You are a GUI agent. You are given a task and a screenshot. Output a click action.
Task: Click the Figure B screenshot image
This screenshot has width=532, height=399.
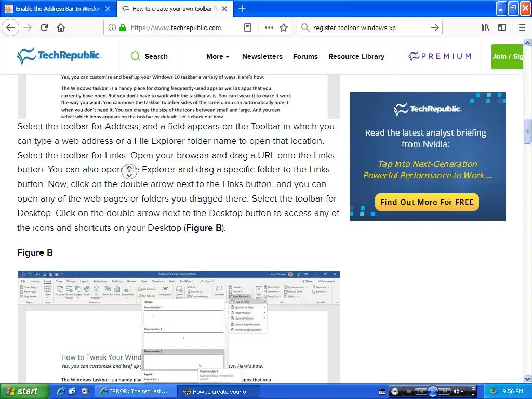click(179, 327)
